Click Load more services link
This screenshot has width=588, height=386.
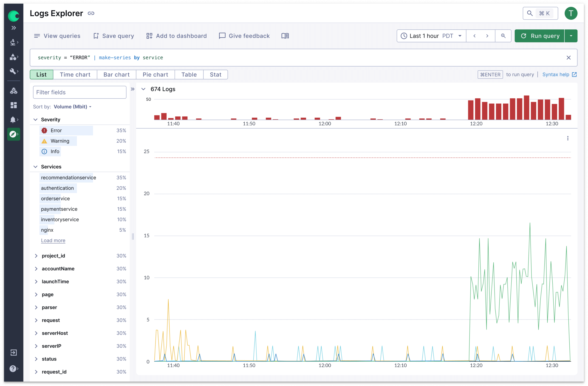53,241
